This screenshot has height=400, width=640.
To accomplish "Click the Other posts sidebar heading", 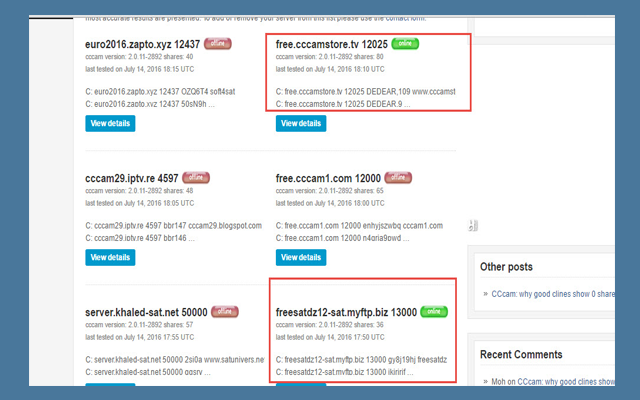I will [x=506, y=267].
